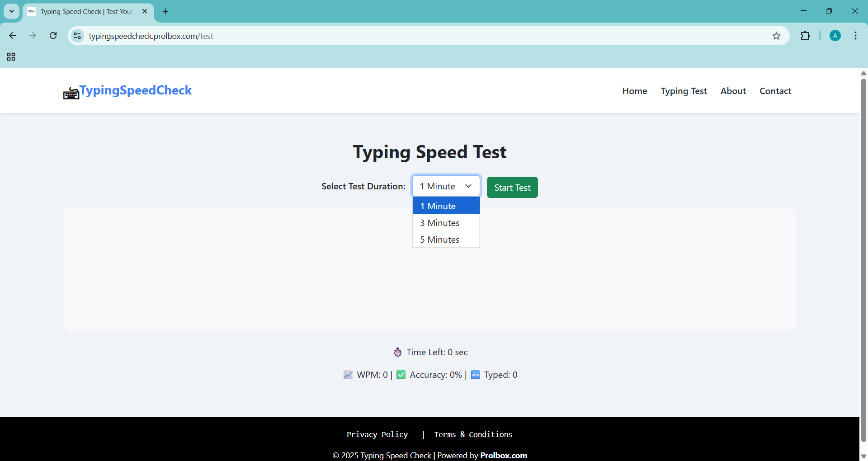The width and height of the screenshot is (868, 461).
Task: Bookmark this page with the star icon
Action: tap(776, 36)
